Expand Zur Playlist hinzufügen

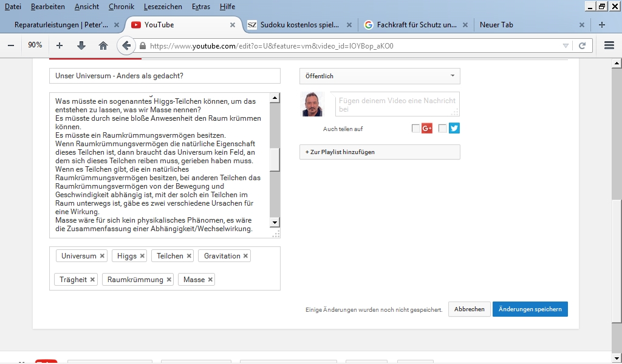tap(380, 152)
